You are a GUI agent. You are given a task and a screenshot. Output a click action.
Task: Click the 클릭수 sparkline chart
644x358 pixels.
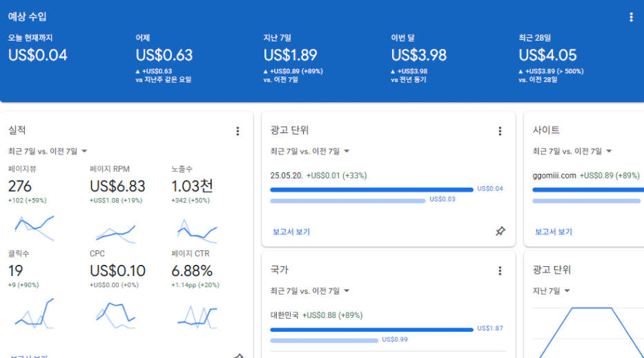pos(34,313)
